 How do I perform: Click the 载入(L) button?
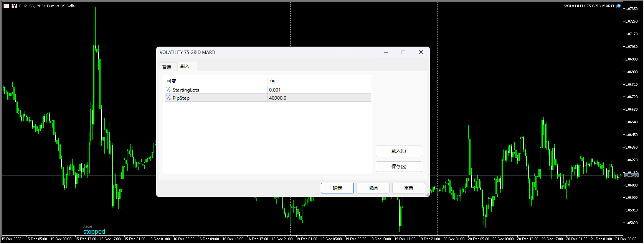tap(399, 151)
